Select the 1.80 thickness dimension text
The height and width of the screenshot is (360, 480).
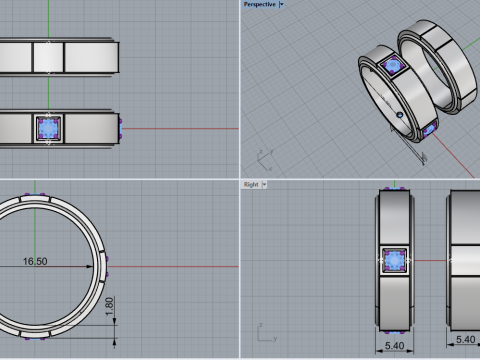[109, 307]
